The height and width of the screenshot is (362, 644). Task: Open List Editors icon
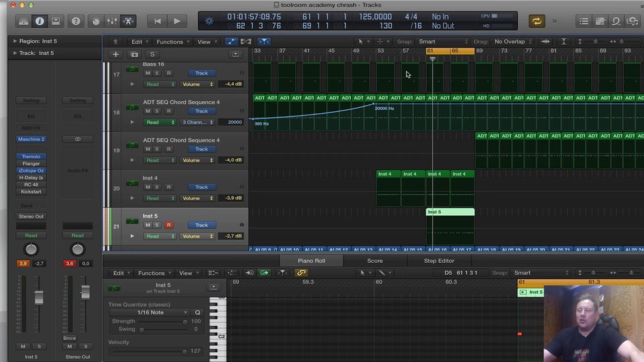[x=584, y=21]
